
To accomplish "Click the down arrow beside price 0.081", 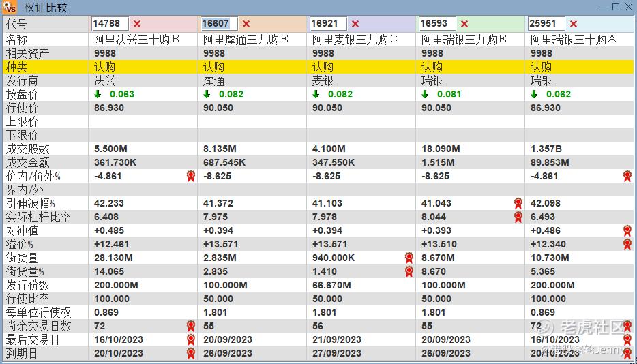I will coord(425,94).
